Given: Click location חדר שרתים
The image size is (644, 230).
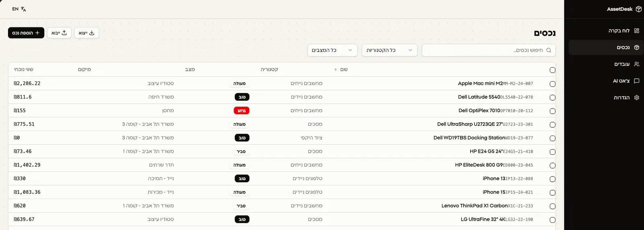Looking at the screenshot, I should [161, 165].
